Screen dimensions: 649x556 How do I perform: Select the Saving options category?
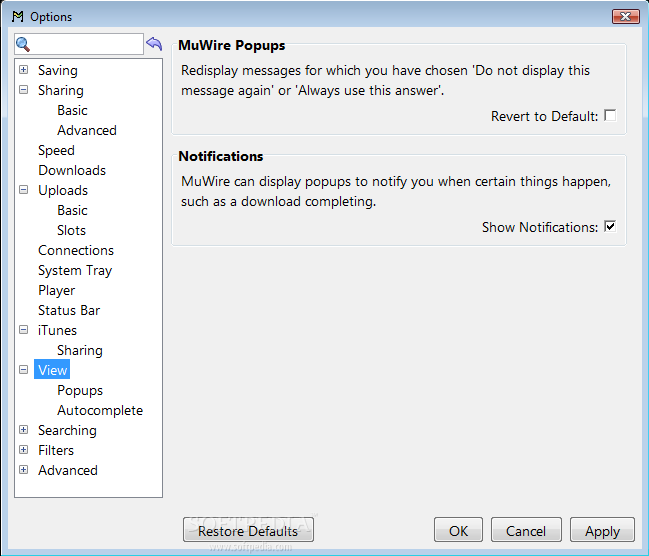tap(58, 70)
